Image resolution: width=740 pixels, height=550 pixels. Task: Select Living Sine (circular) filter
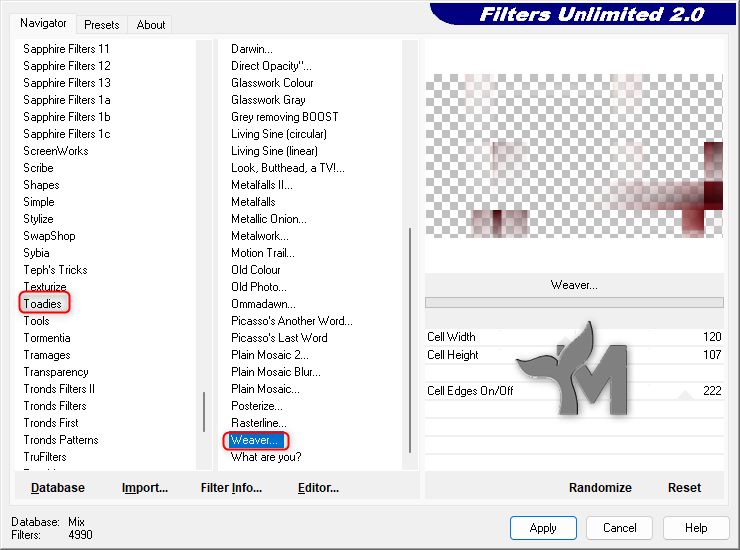click(x=278, y=134)
